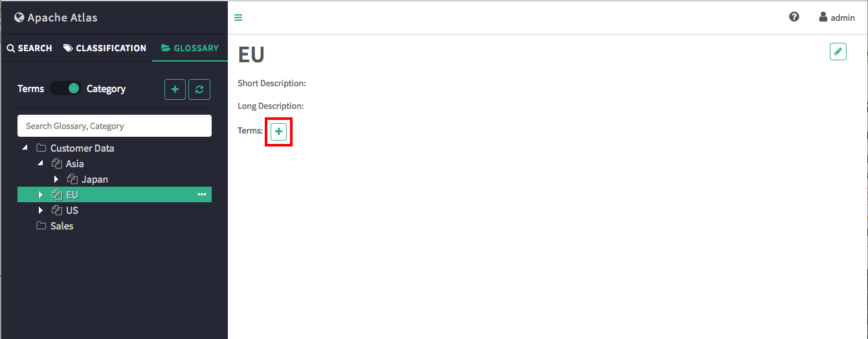
Task: Open the admin user menu
Action: click(x=837, y=18)
